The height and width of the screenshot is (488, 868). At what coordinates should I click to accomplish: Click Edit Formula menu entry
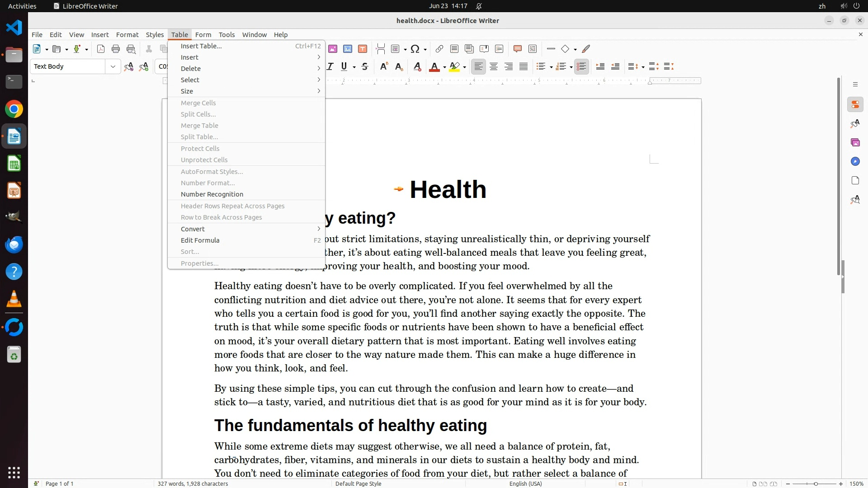[200, 240]
